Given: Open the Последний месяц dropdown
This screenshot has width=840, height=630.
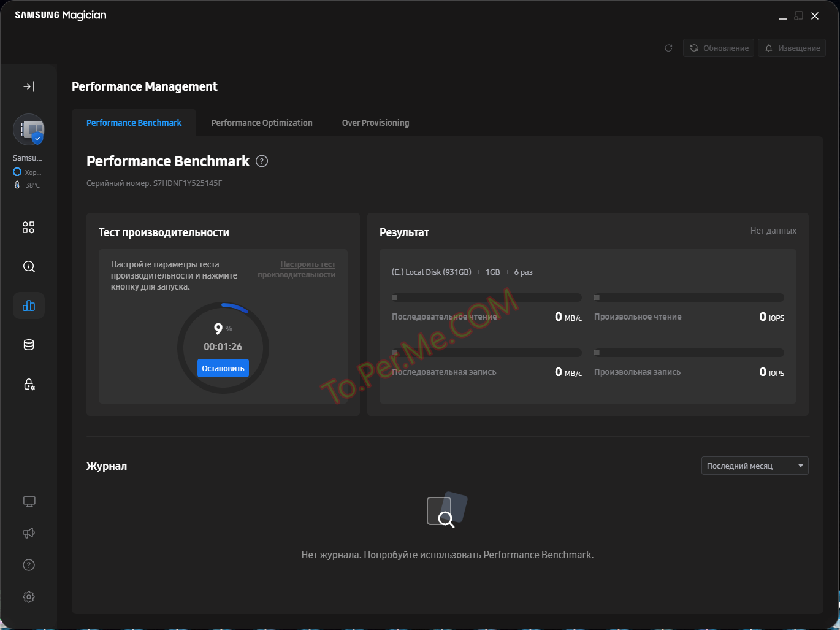Looking at the screenshot, I should pyautogui.click(x=754, y=466).
